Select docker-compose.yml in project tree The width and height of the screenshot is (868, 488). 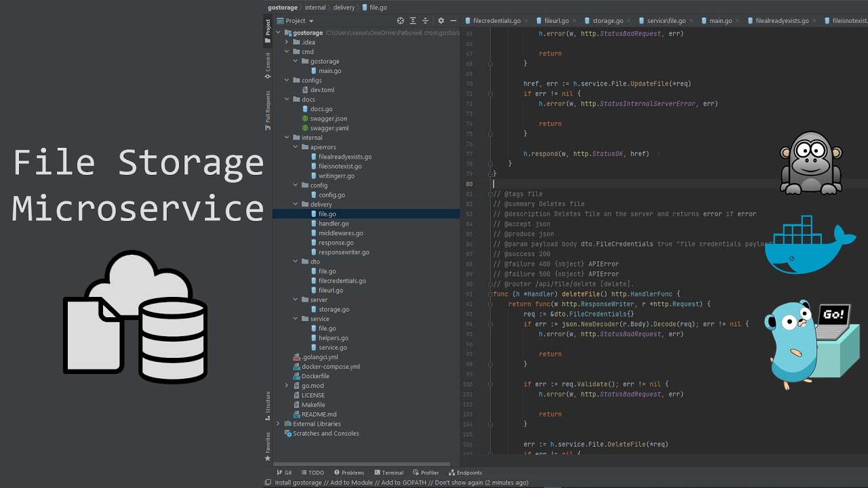[331, 367]
